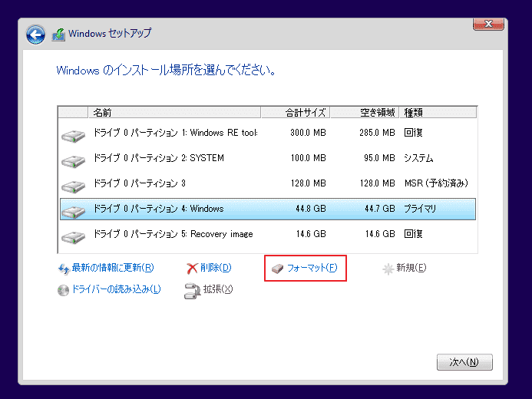This screenshot has height=399, width=532.
Task: Choose the フォーマット(F) format link
Action: (x=312, y=268)
